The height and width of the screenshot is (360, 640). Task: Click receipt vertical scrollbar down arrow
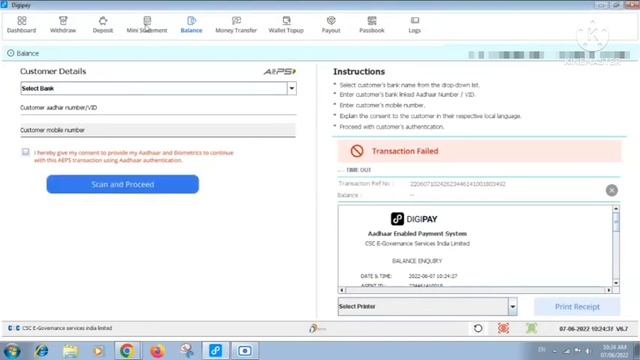click(616, 283)
